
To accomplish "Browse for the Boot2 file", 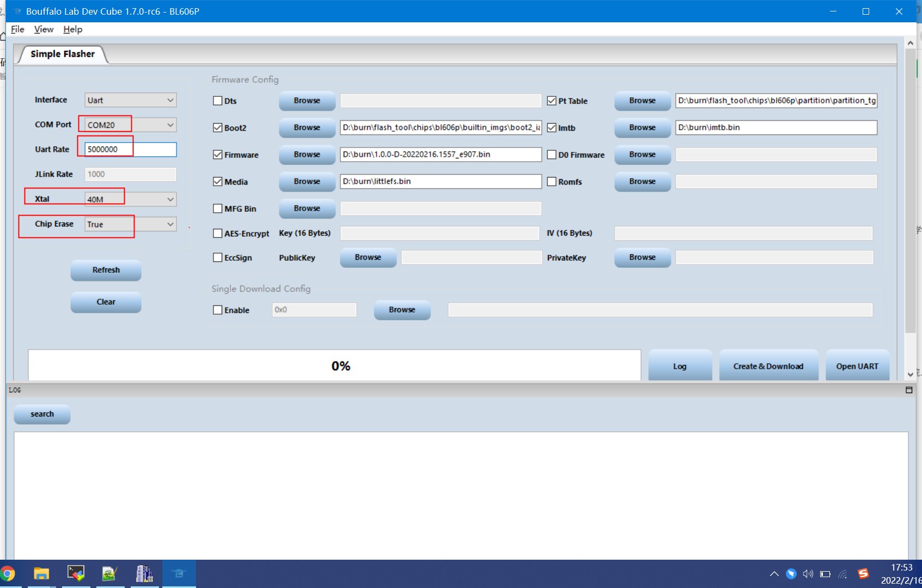I will [x=307, y=127].
